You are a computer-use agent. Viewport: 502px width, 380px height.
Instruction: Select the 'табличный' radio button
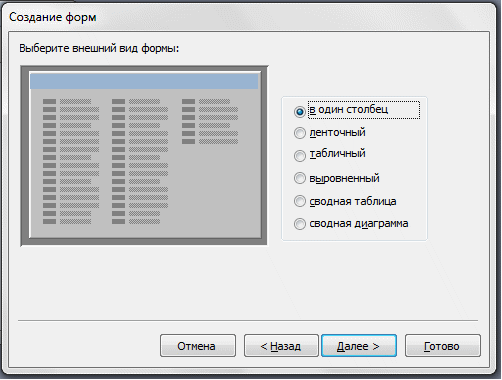coord(300,155)
